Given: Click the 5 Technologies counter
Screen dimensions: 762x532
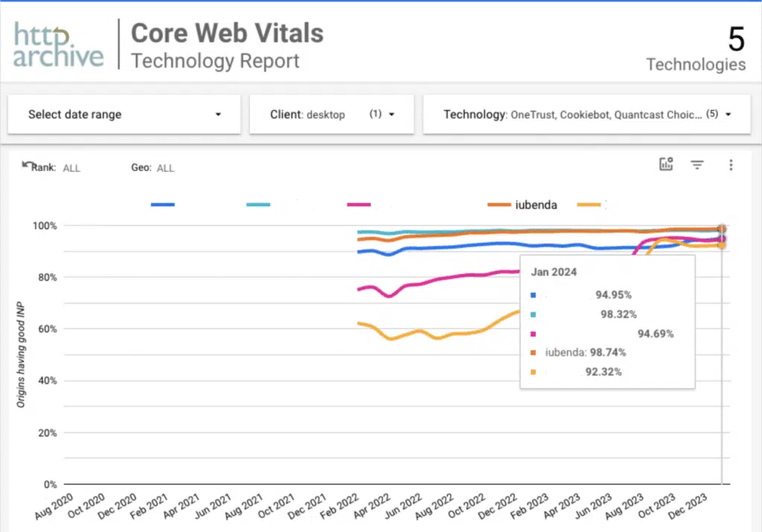Looking at the screenshot, I should click(x=696, y=48).
